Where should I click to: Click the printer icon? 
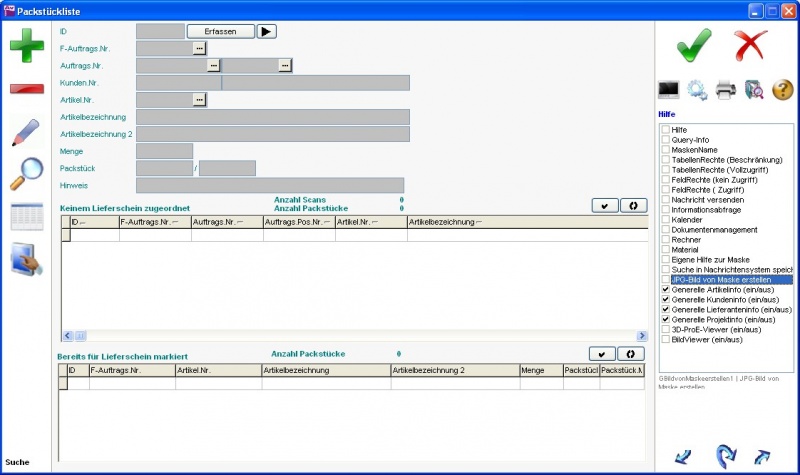(726, 90)
